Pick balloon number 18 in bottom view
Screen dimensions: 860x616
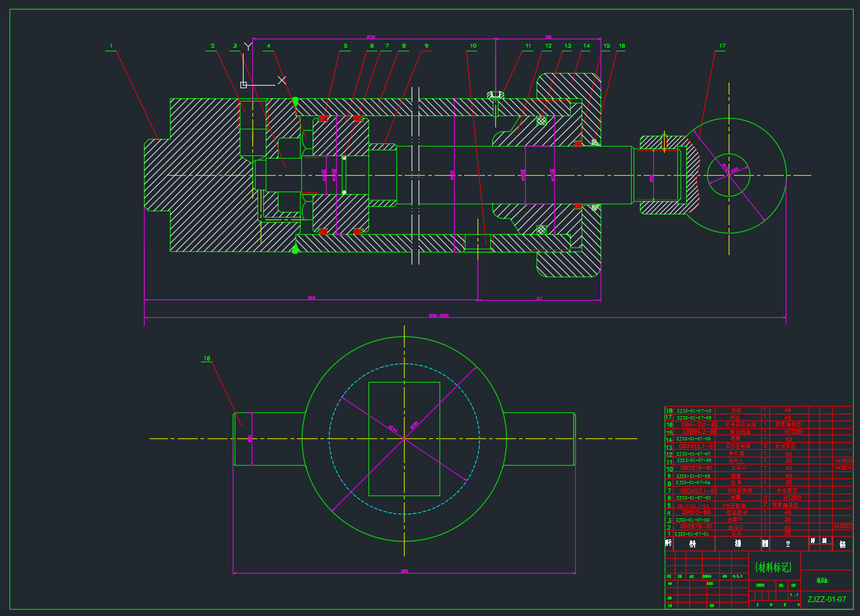(207, 359)
